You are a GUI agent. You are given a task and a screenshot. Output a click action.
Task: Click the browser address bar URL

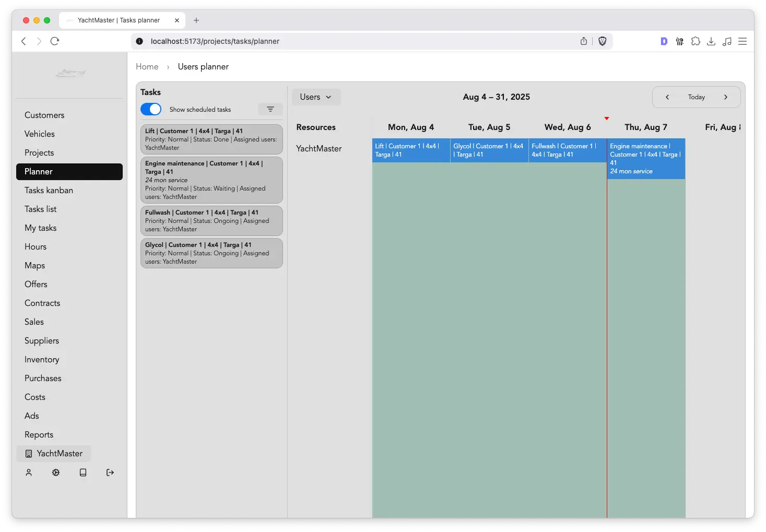point(215,41)
